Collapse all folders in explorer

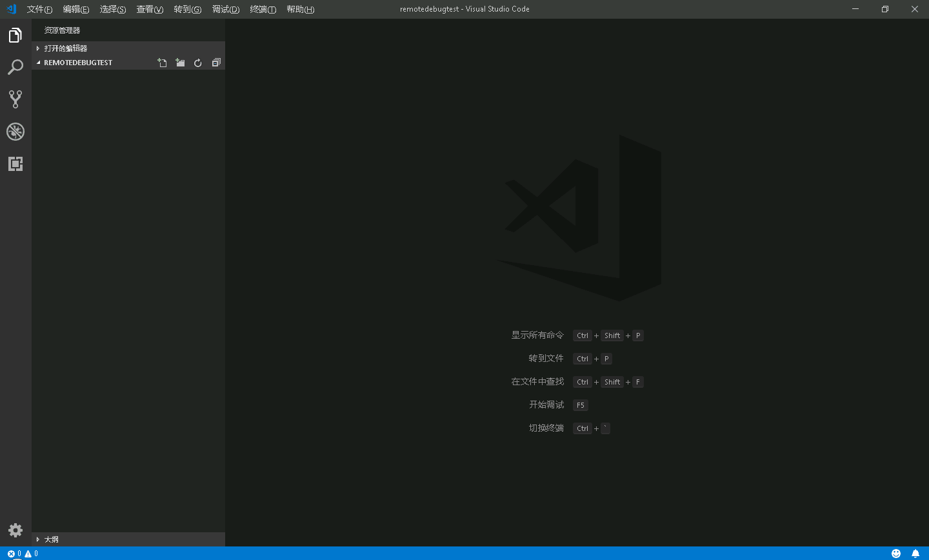216,63
